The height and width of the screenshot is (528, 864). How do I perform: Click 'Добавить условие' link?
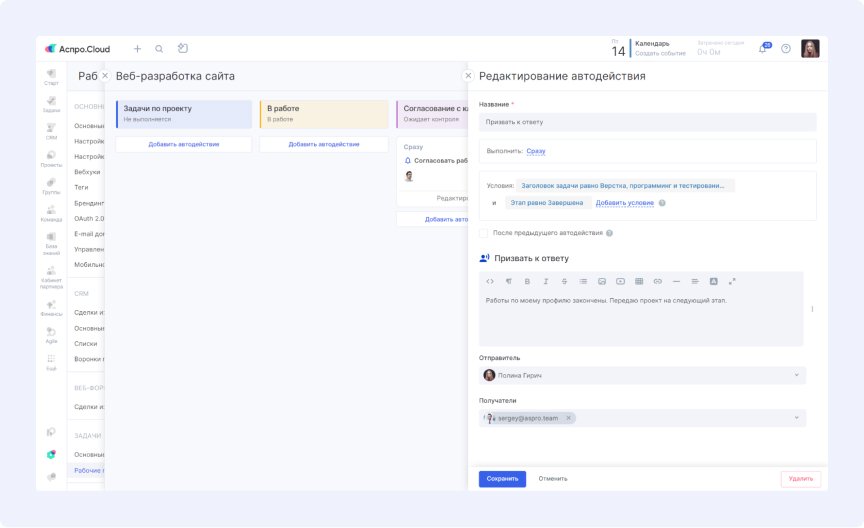tap(624, 203)
